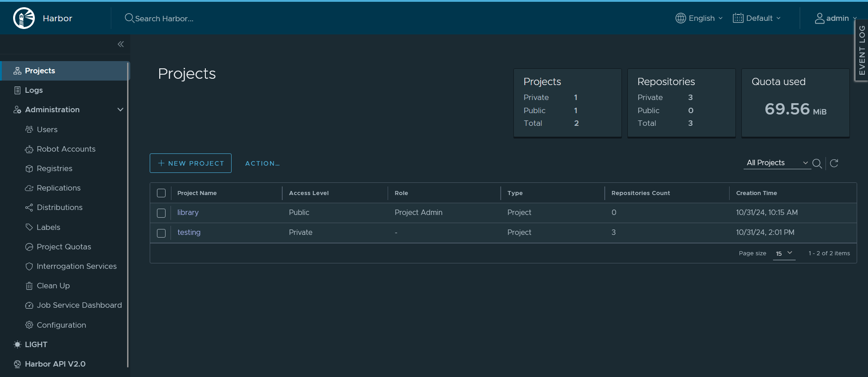Toggle the select-all projects checkbox
The width and height of the screenshot is (868, 377).
pos(161,193)
